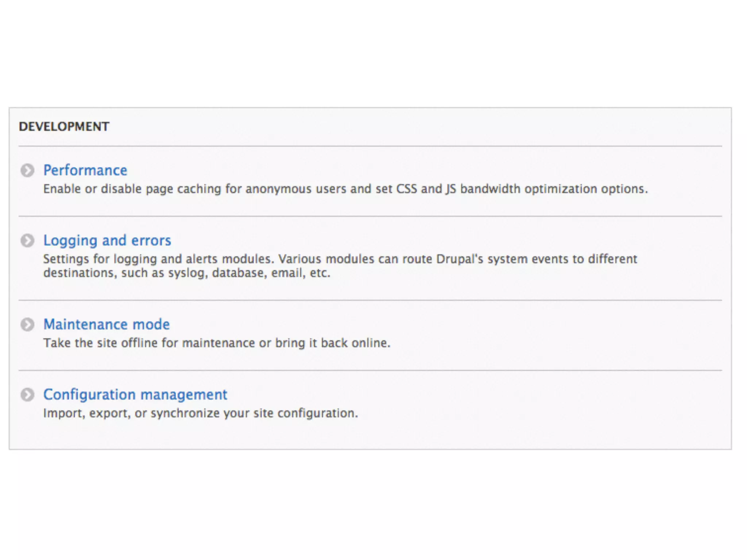The image size is (747, 560).
Task: Click the arrow icon beside Logging and errors
Action: click(x=27, y=241)
